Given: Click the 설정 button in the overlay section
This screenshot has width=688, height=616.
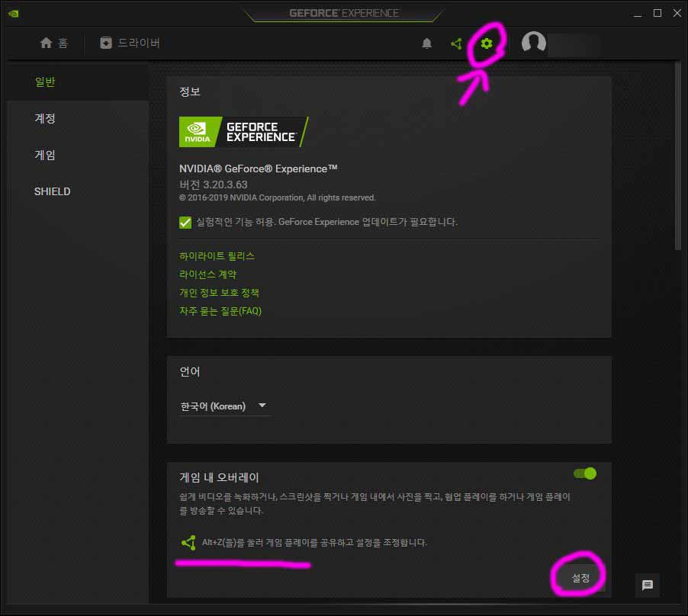Looking at the screenshot, I should [580, 578].
